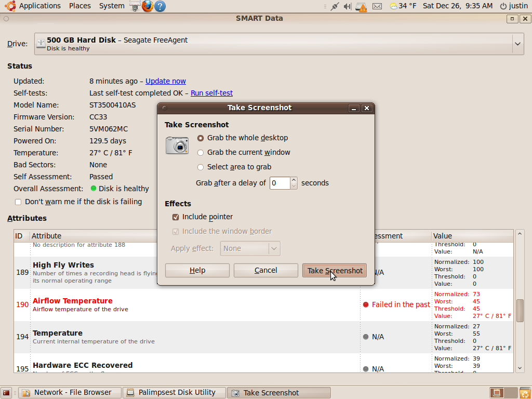The height and width of the screenshot is (399, 532).
Task: Click the Run self-test link
Action: tap(211, 94)
